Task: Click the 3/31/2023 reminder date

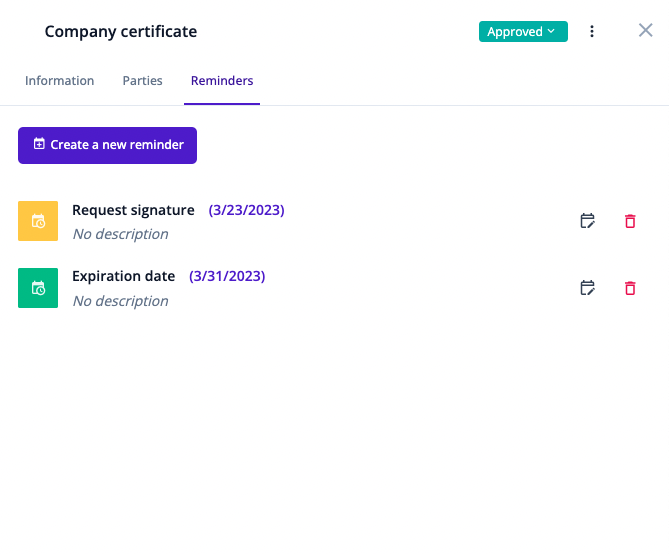Action: (227, 276)
